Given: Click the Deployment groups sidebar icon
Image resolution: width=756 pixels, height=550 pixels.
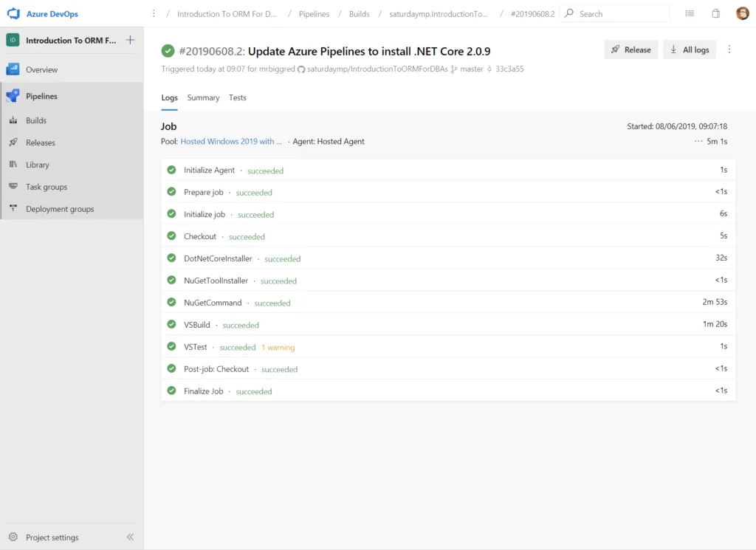Looking at the screenshot, I should click(13, 208).
